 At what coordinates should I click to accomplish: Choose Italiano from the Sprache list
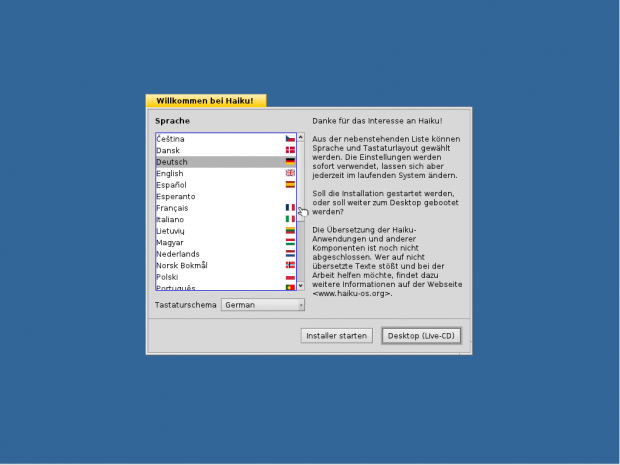coord(172,219)
